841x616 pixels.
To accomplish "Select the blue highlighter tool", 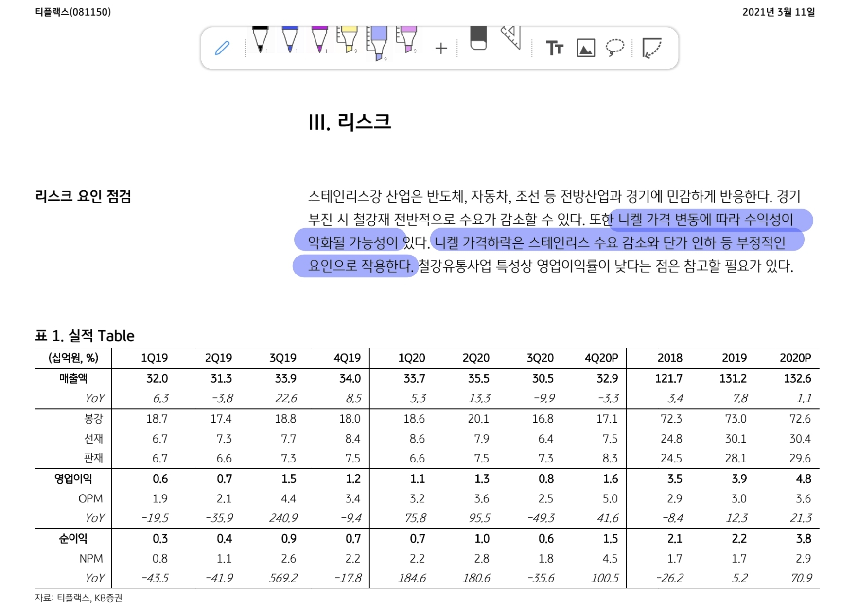I will 378,44.
